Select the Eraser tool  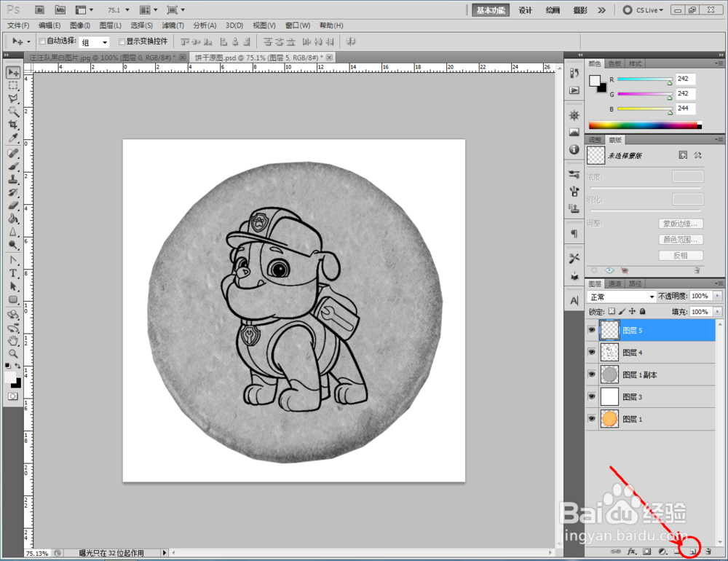pyautogui.click(x=13, y=205)
